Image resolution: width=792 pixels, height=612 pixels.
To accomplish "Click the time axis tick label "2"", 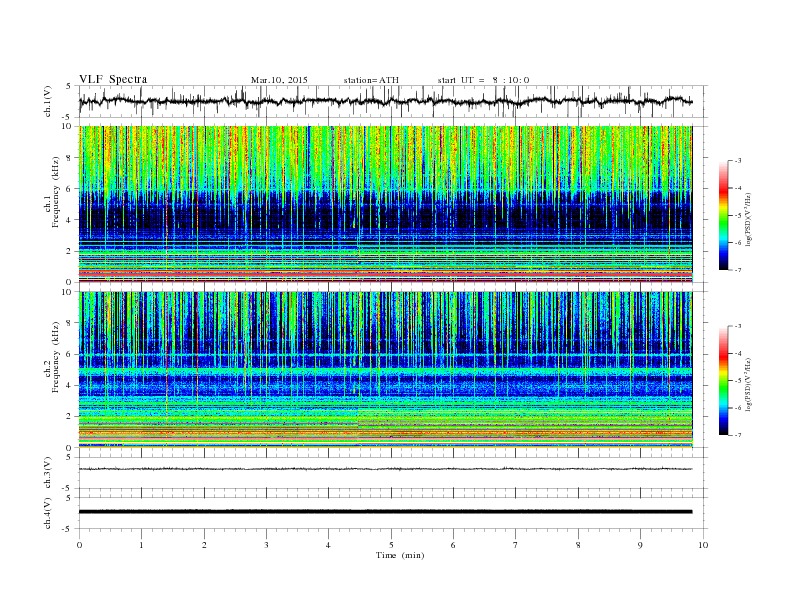I will 204,545.
